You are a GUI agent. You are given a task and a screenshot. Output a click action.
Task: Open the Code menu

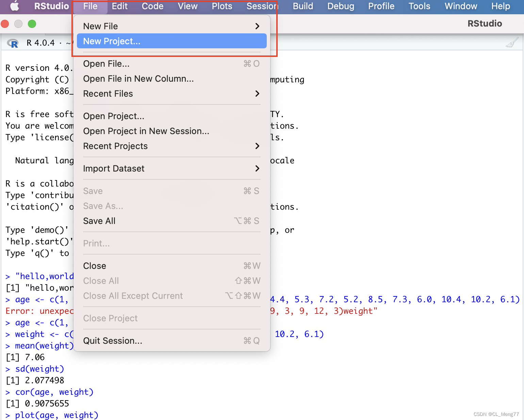coord(152,6)
